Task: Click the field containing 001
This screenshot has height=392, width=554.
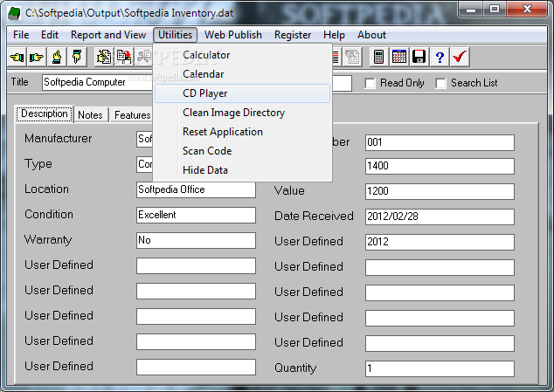Action: coord(440,142)
